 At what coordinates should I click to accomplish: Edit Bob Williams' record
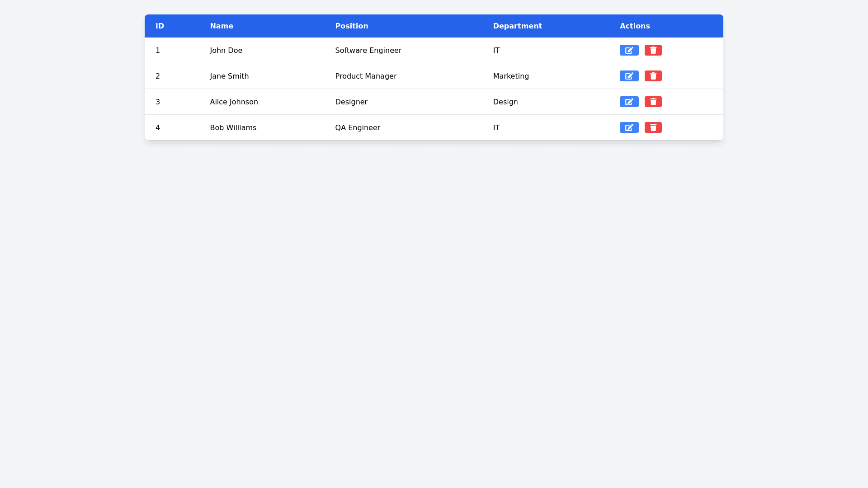[x=629, y=127]
